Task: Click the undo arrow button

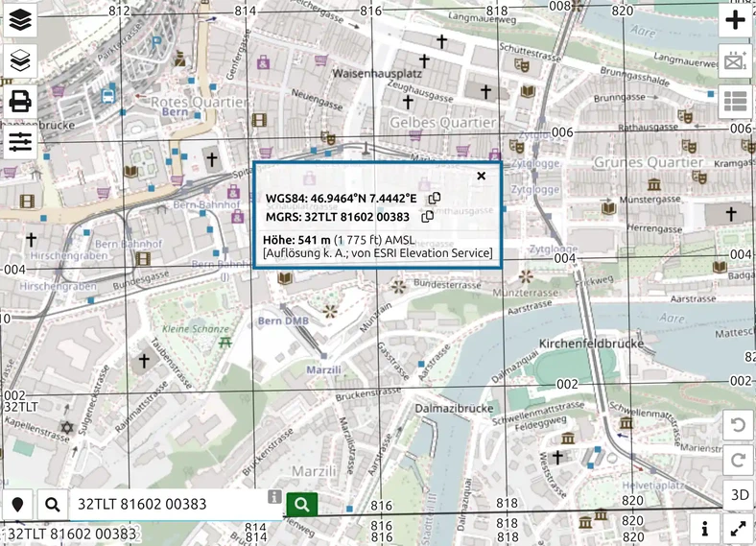Action: pyautogui.click(x=738, y=425)
